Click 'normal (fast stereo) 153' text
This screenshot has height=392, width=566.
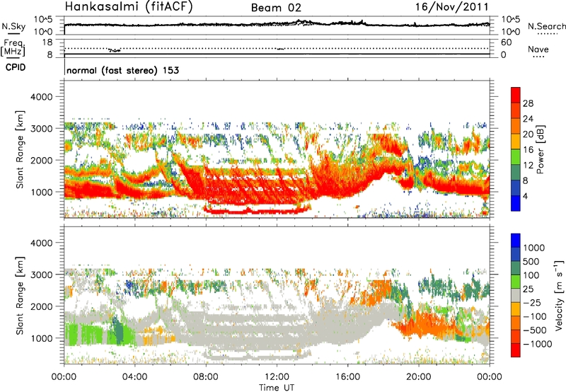click(122, 70)
